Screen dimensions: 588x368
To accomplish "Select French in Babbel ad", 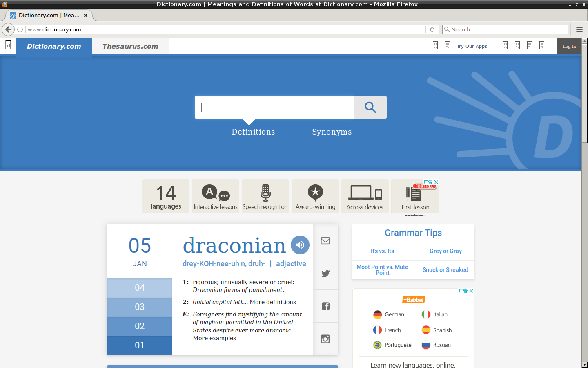I will (x=387, y=330).
